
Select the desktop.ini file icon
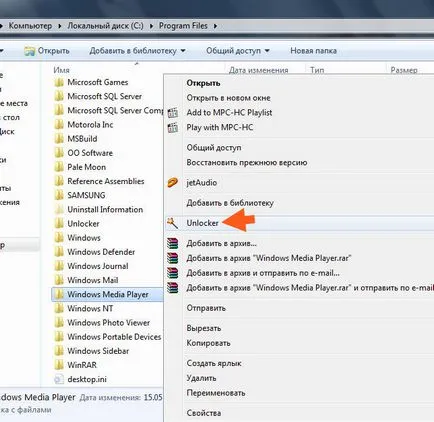coord(59,379)
